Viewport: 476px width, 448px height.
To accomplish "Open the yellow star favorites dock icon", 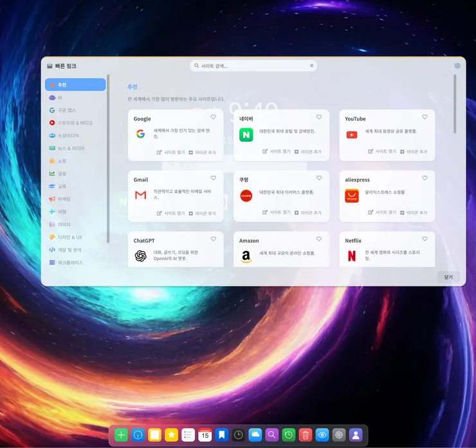I will click(x=171, y=435).
